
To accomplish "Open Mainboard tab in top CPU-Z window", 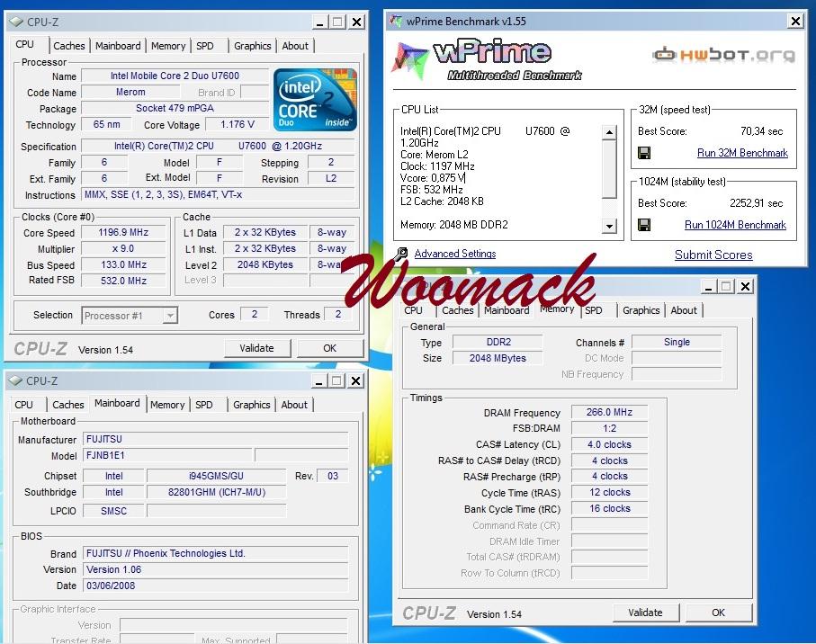I will pos(118,46).
